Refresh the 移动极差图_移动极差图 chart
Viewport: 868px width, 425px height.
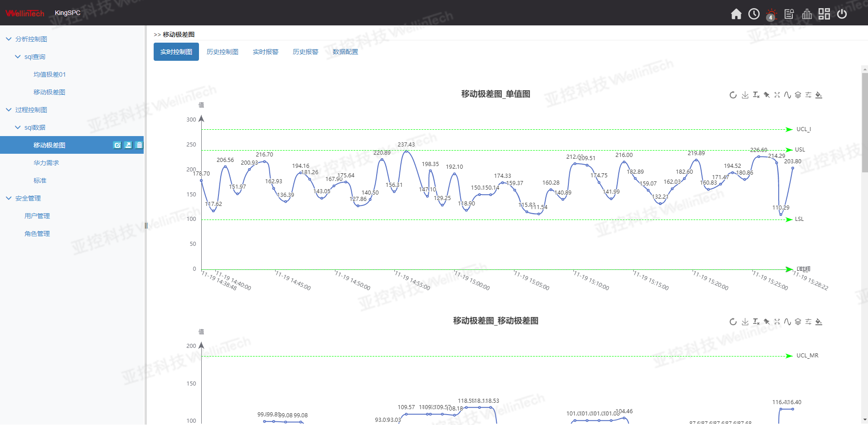point(733,322)
